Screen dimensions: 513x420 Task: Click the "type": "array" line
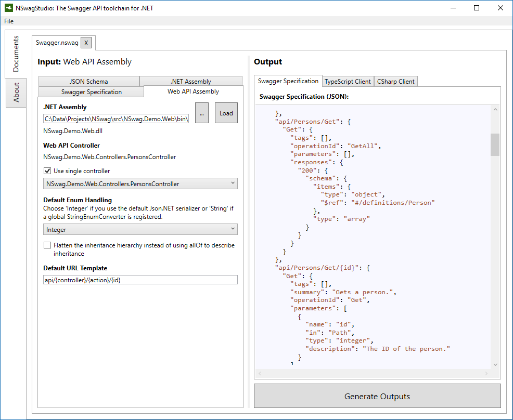(341, 219)
